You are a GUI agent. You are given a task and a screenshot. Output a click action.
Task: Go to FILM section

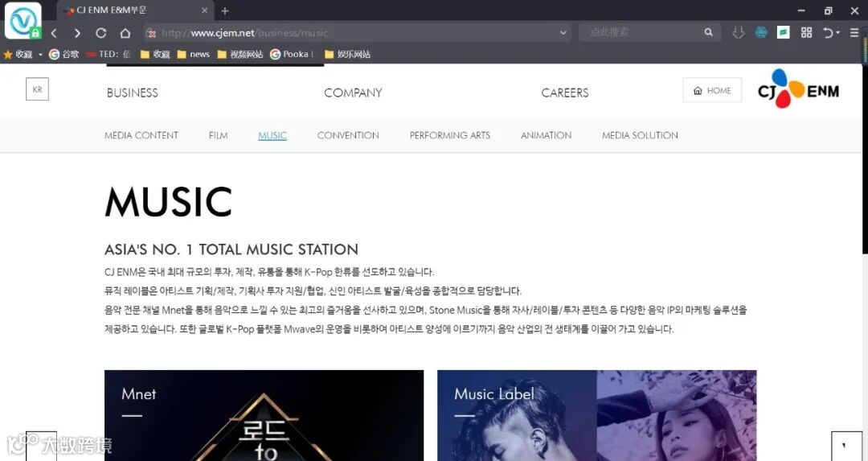(218, 135)
